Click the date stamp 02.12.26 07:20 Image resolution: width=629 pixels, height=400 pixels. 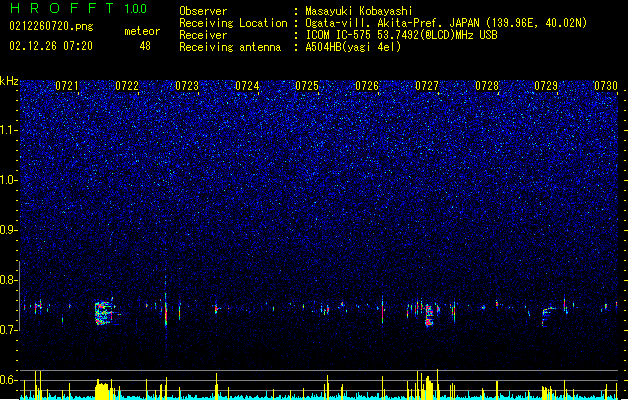click(51, 46)
